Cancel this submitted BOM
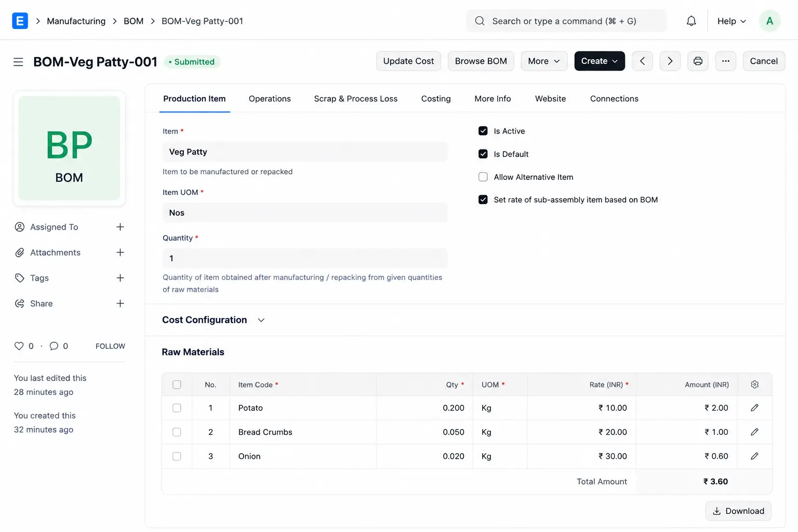 764,61
